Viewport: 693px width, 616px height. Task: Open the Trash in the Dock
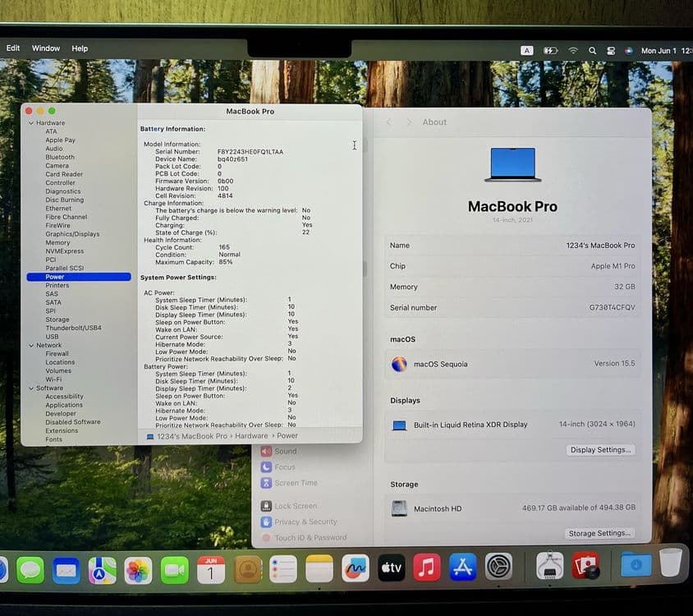(671, 562)
